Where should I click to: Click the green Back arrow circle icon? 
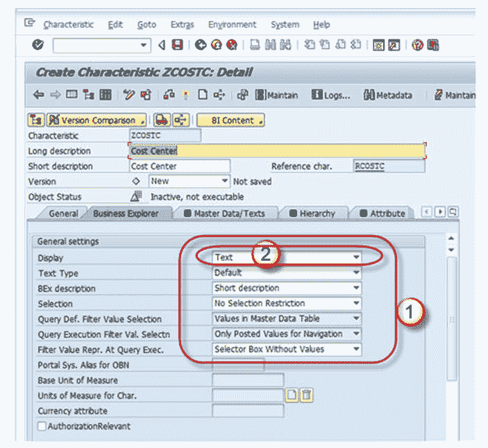coord(201,45)
